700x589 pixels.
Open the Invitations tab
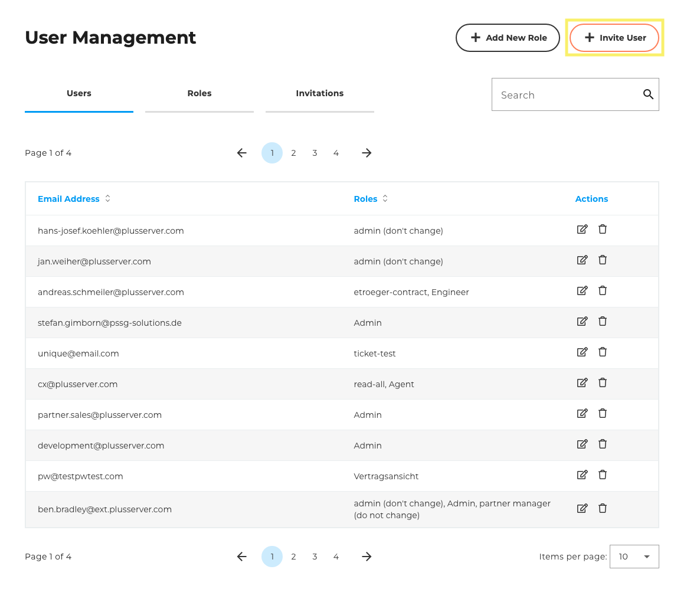[319, 93]
